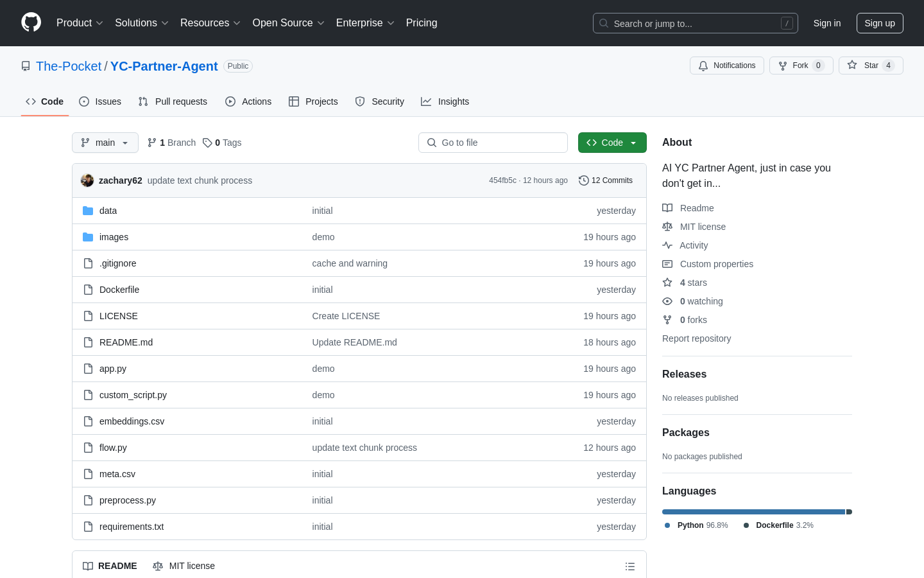Open the data folder

108,211
